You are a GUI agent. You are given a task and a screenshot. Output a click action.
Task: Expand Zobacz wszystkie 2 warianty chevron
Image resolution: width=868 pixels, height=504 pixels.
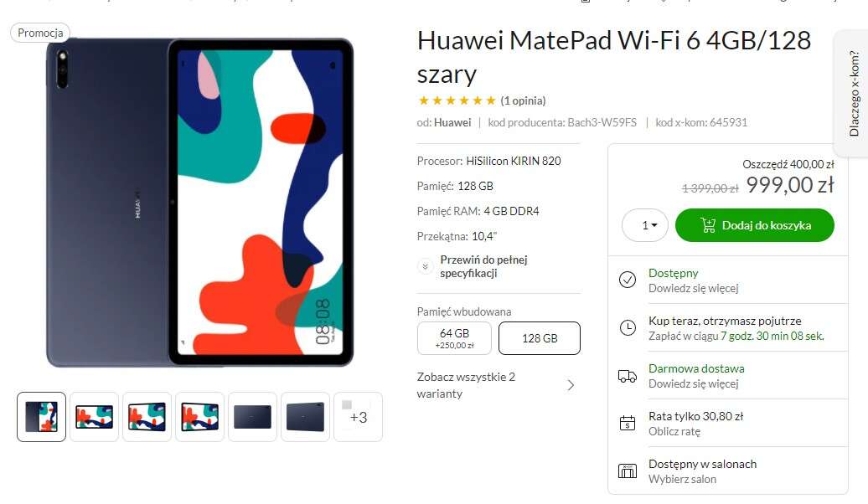[571, 385]
